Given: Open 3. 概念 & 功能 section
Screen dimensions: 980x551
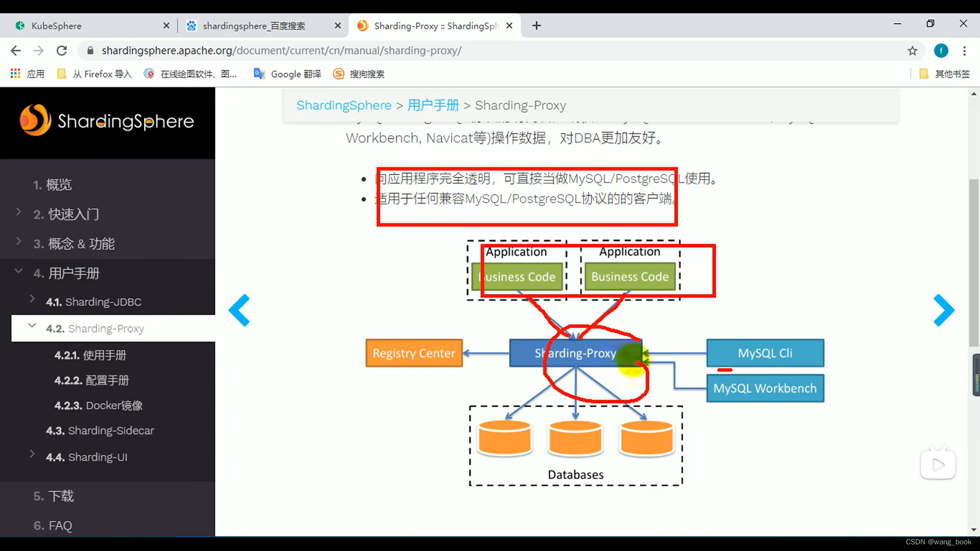Looking at the screenshot, I should [x=74, y=244].
